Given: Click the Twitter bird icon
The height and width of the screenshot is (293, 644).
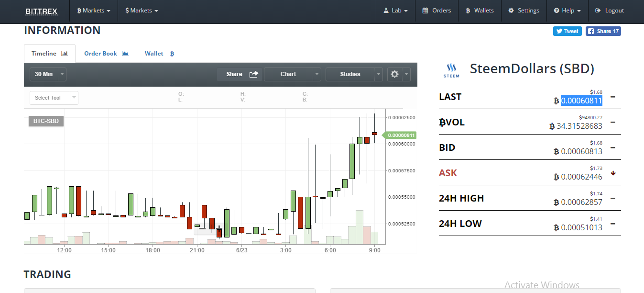Looking at the screenshot, I should (559, 31).
